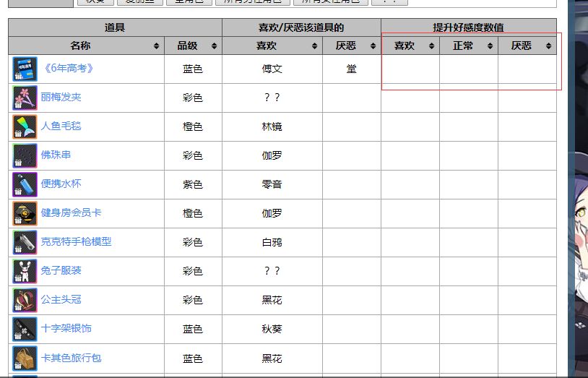The width and height of the screenshot is (588, 378).
Task: Select 堂 in the 厌恶 column
Action: click(351, 69)
